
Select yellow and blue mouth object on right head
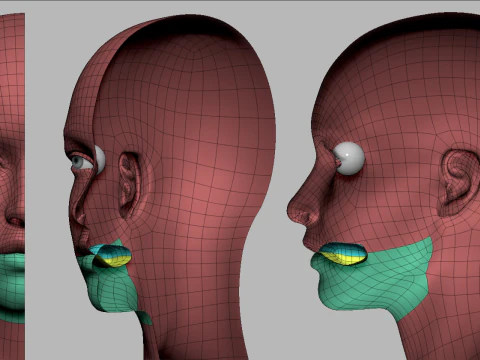(343, 254)
